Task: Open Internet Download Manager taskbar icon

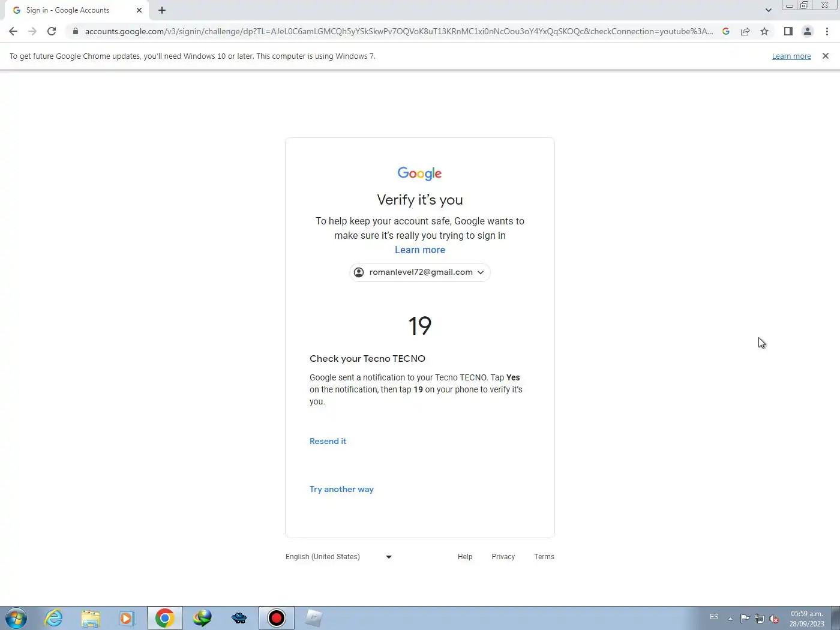Action: [x=202, y=618]
